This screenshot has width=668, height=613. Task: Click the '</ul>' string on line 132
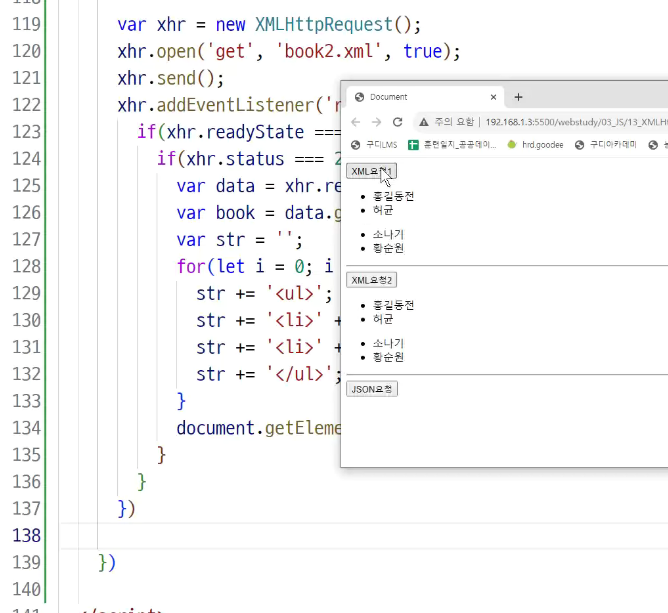tap(300, 374)
